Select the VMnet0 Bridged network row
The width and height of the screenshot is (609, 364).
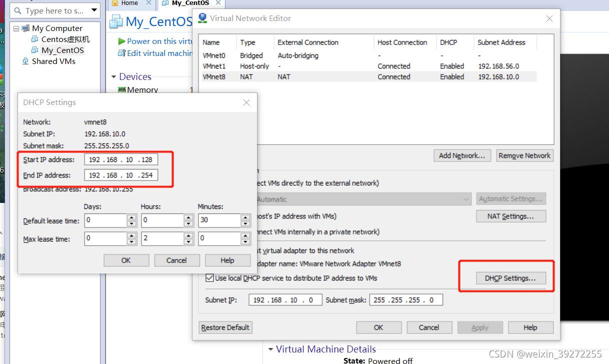368,55
